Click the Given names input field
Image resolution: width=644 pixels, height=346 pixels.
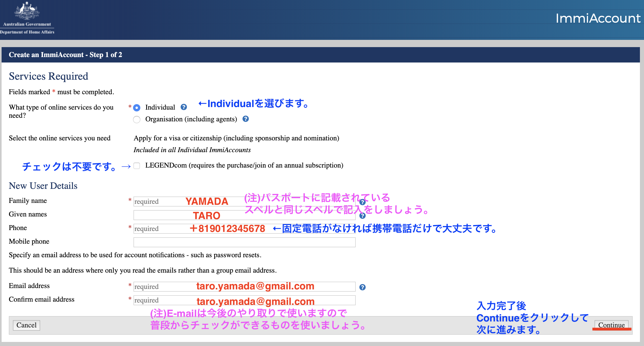245,215
